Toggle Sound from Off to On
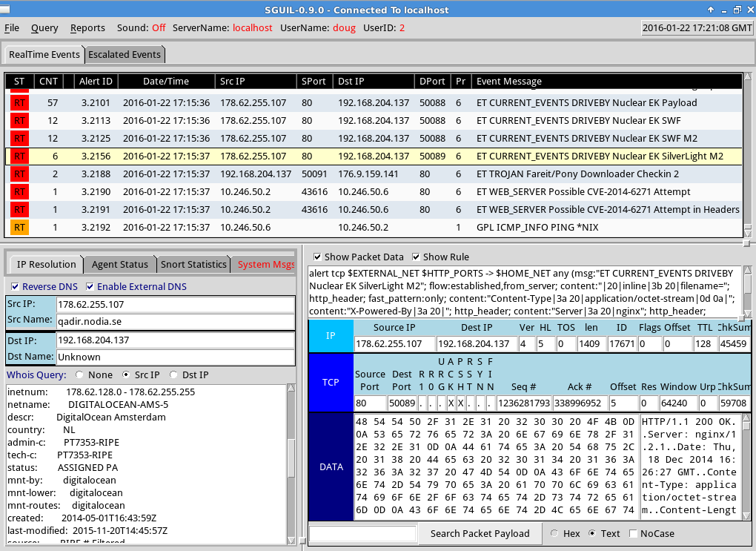The height and width of the screenshot is (551, 756). click(158, 27)
